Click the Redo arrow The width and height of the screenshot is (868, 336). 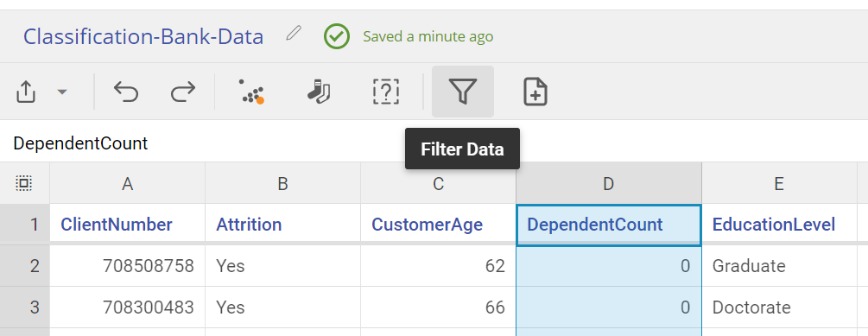(183, 92)
